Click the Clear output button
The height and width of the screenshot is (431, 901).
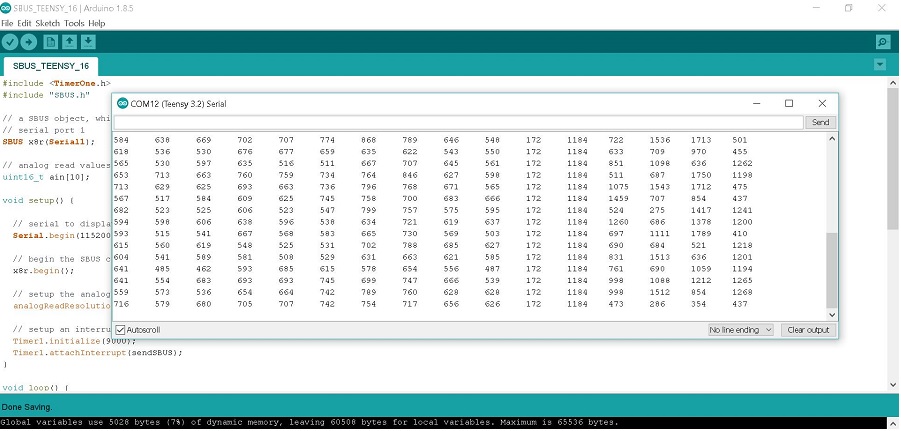pos(806,329)
